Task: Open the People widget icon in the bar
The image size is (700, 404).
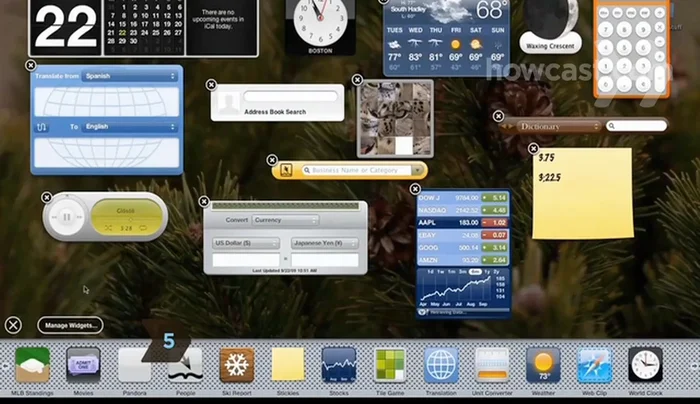Action: pyautogui.click(x=186, y=365)
